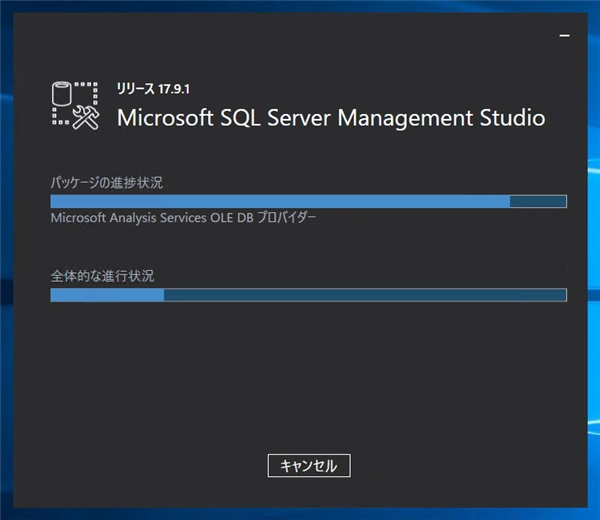
Task: Click the database cylinder in the logo
Action: pos(62,95)
